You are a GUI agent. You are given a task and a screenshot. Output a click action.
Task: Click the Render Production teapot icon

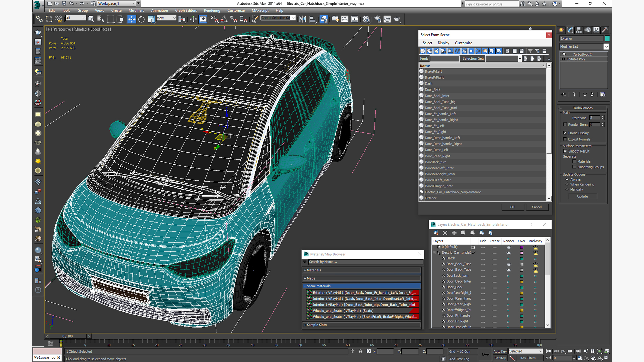click(x=397, y=19)
